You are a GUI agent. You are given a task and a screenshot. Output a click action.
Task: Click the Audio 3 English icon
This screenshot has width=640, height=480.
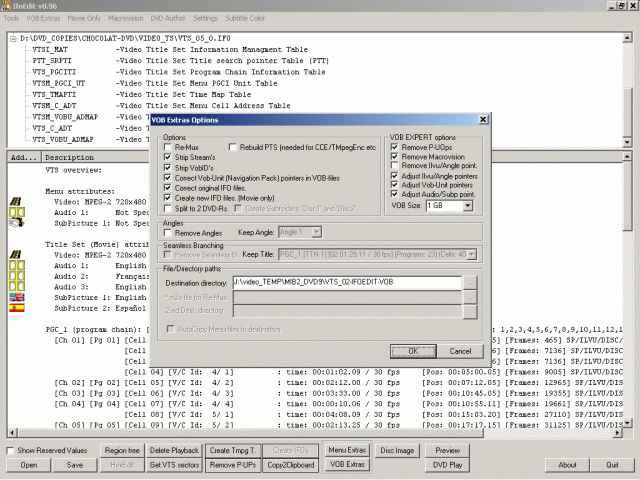(17, 287)
